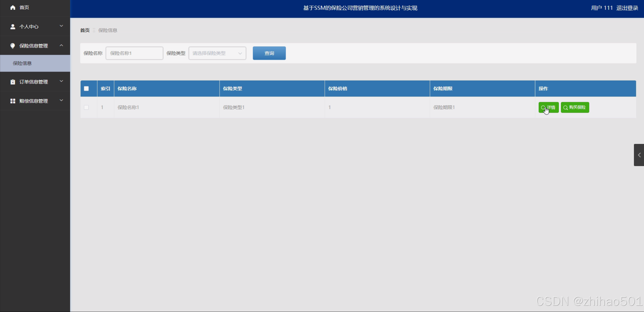Expand the 赔偿信息管理 menu chevron
Screen dimensions: 644x312
coord(61,100)
